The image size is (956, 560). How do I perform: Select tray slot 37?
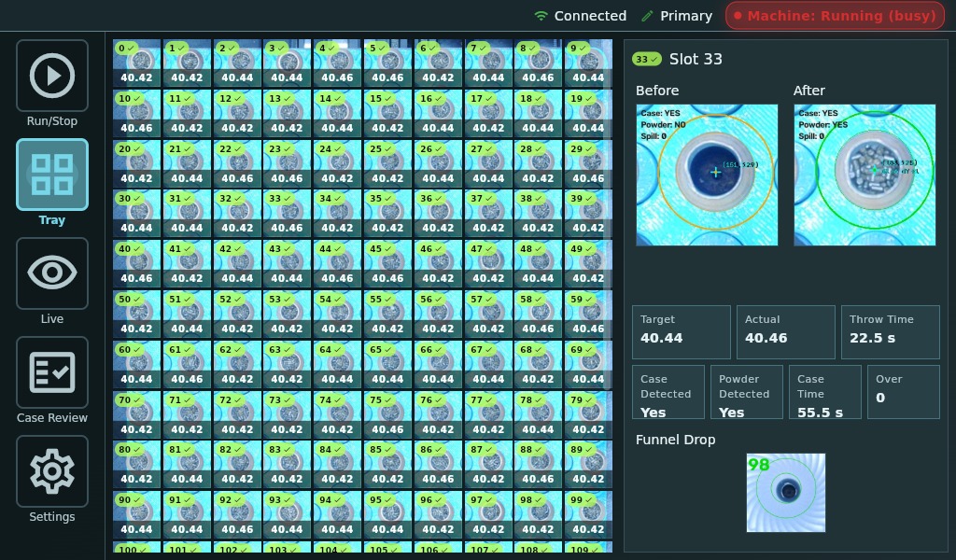488,214
